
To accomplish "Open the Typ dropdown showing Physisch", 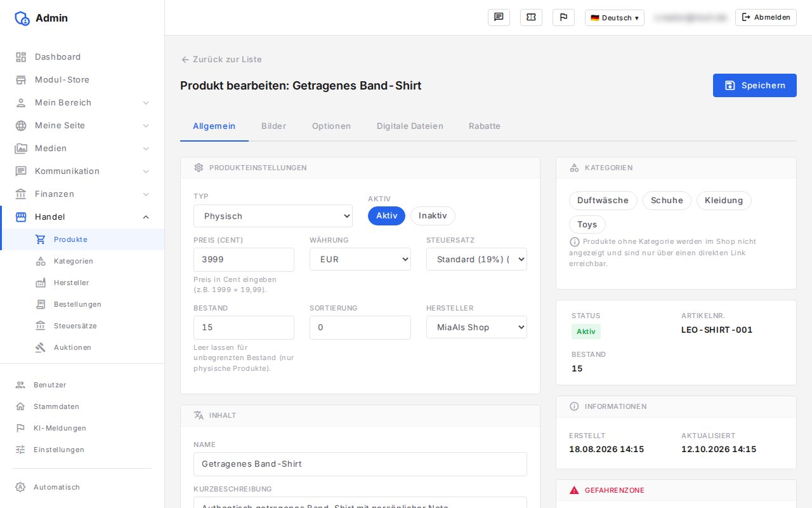I will pos(273,216).
